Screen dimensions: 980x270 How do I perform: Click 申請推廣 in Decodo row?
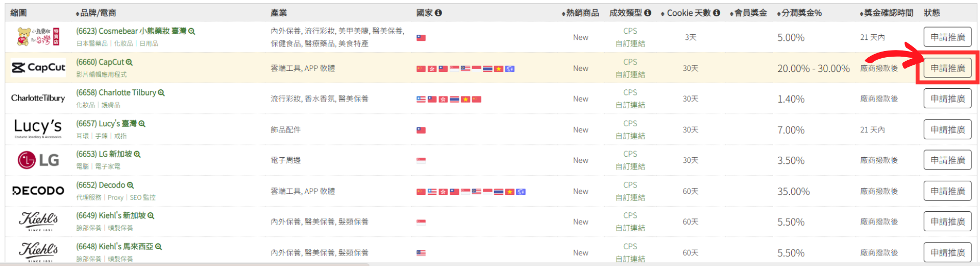947,191
